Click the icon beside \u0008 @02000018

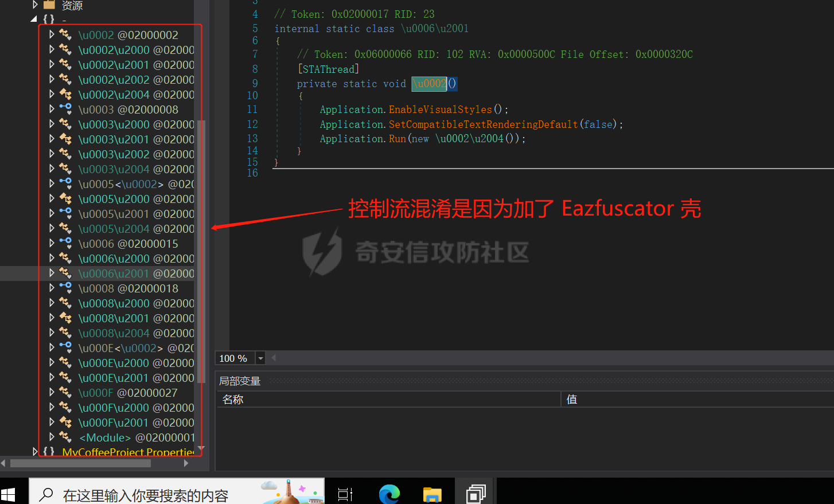tap(65, 288)
